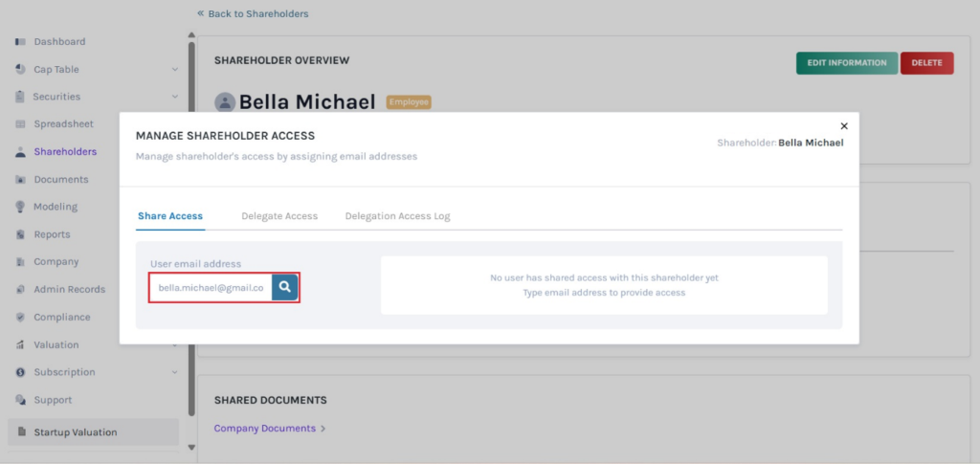Select Shareholders in the sidebar
The image size is (980, 464).
pos(65,152)
